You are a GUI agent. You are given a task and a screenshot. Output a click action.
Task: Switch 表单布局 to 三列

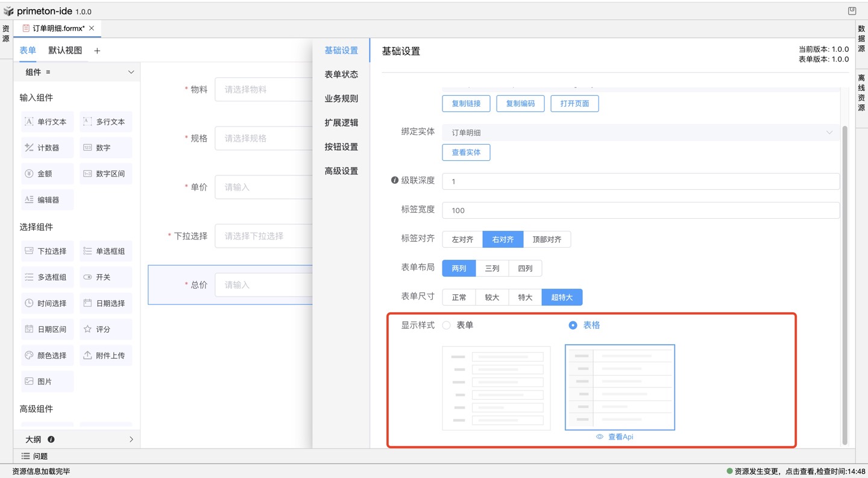492,268
